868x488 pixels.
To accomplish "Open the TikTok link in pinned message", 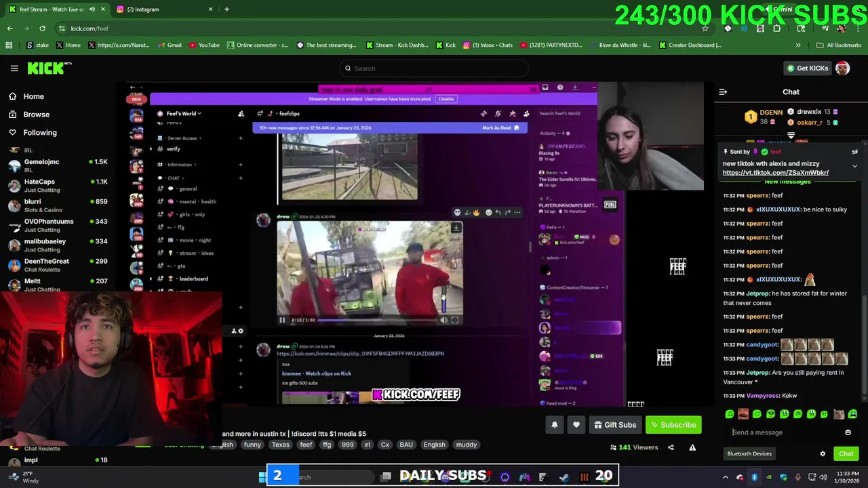I will coord(775,173).
